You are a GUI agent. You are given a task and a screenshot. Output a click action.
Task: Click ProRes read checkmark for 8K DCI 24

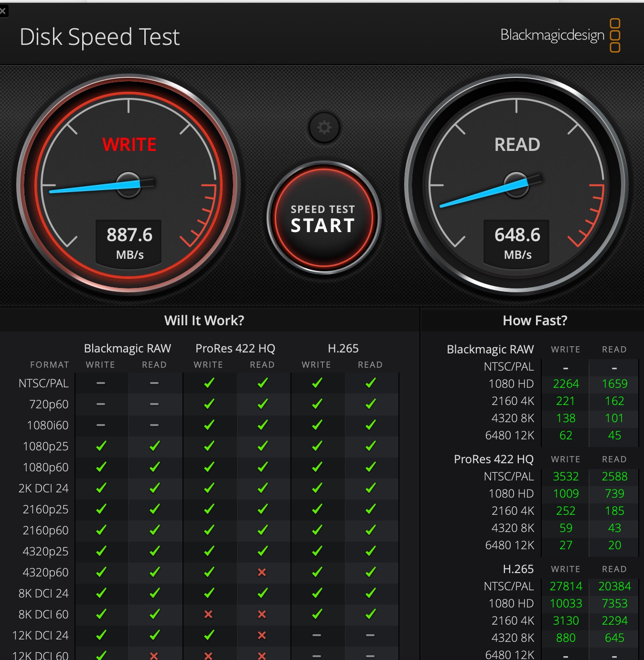click(262, 593)
